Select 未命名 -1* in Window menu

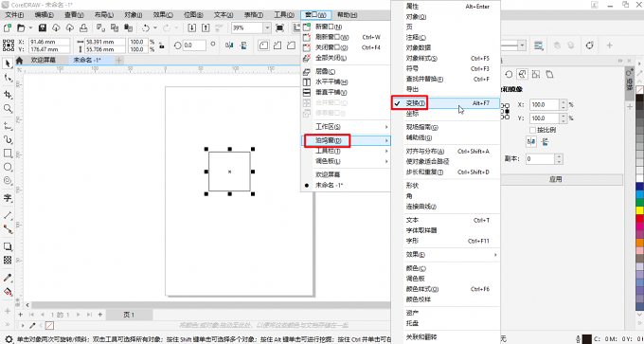(329, 185)
